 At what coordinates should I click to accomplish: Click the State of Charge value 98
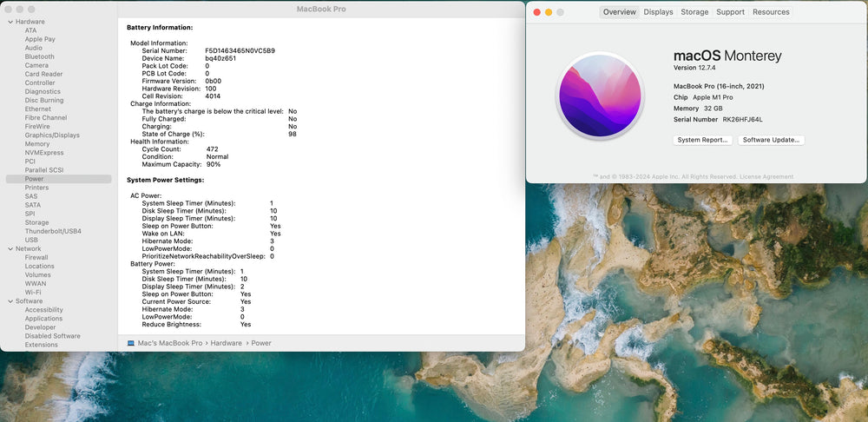click(293, 134)
